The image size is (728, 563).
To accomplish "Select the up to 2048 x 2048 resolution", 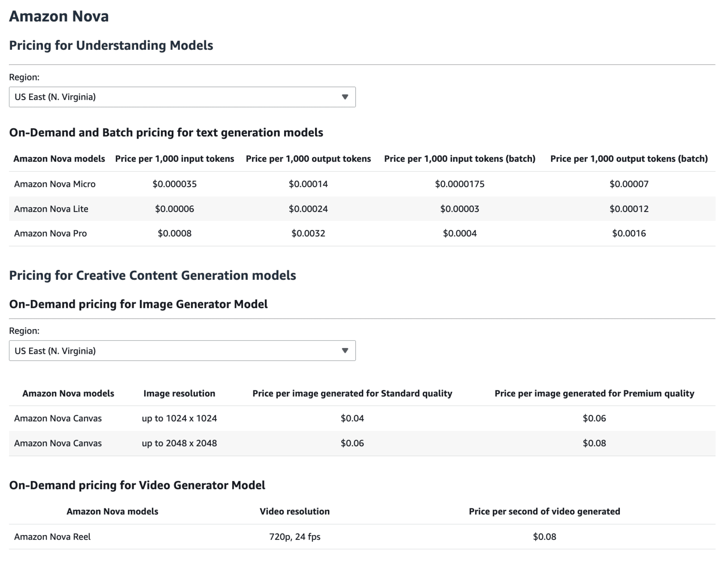I will click(x=179, y=443).
